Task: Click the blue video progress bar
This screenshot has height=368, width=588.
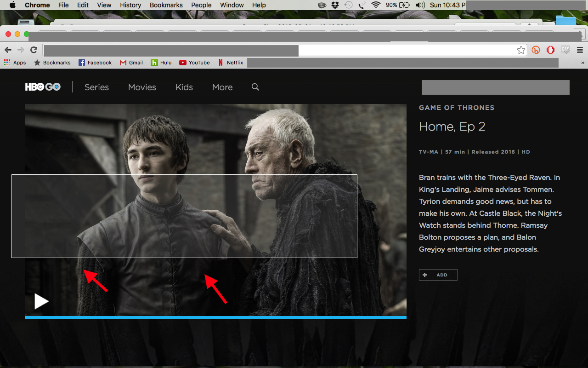Action: [x=216, y=317]
